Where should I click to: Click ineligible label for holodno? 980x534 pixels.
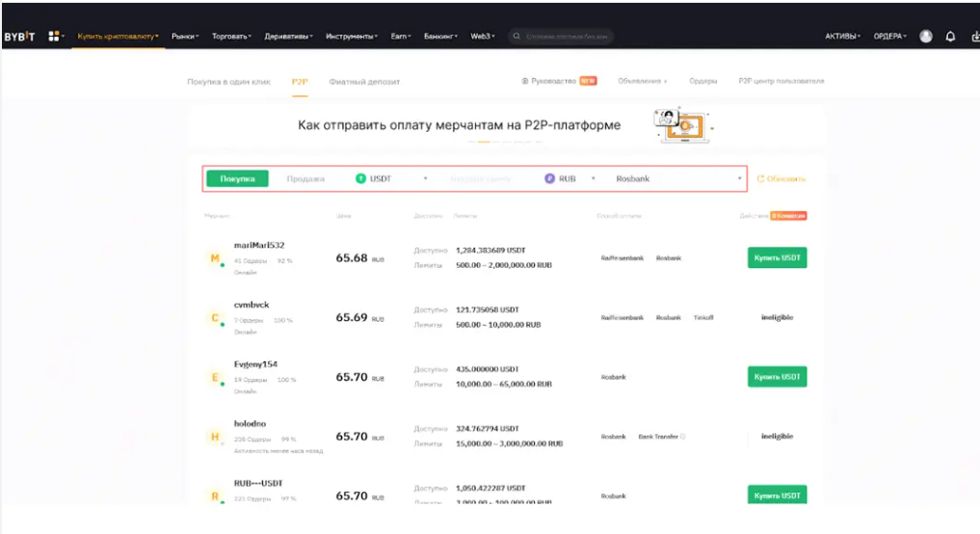point(777,436)
